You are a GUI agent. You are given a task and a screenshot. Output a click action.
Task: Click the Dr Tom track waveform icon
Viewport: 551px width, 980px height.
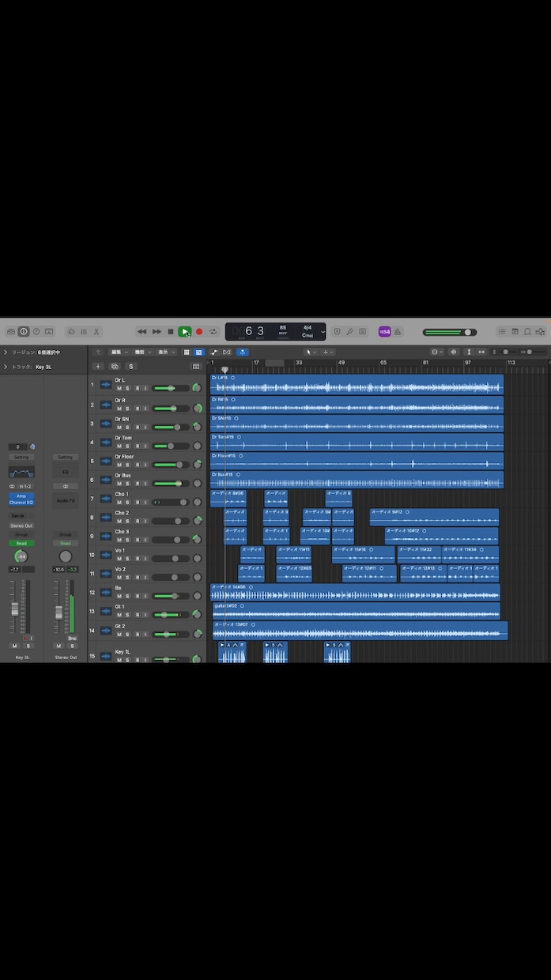pyautogui.click(x=106, y=442)
